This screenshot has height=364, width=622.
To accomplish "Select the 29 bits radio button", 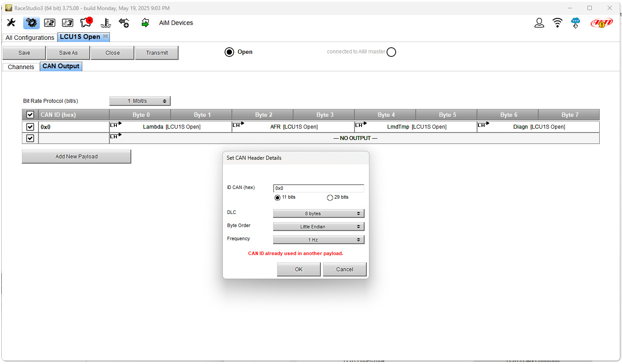I will (330, 198).
